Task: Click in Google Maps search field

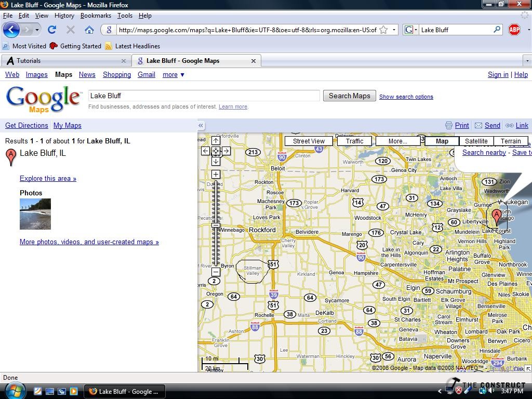Action: [x=204, y=96]
